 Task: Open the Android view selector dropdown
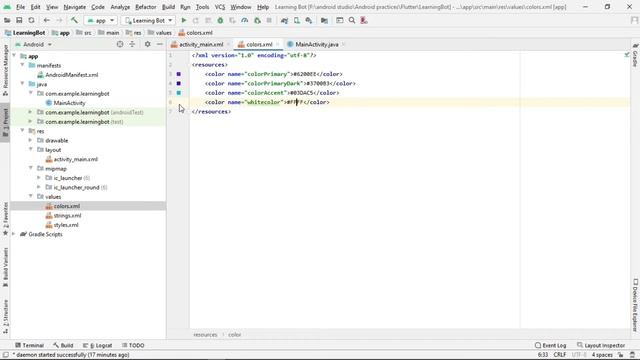(33, 44)
